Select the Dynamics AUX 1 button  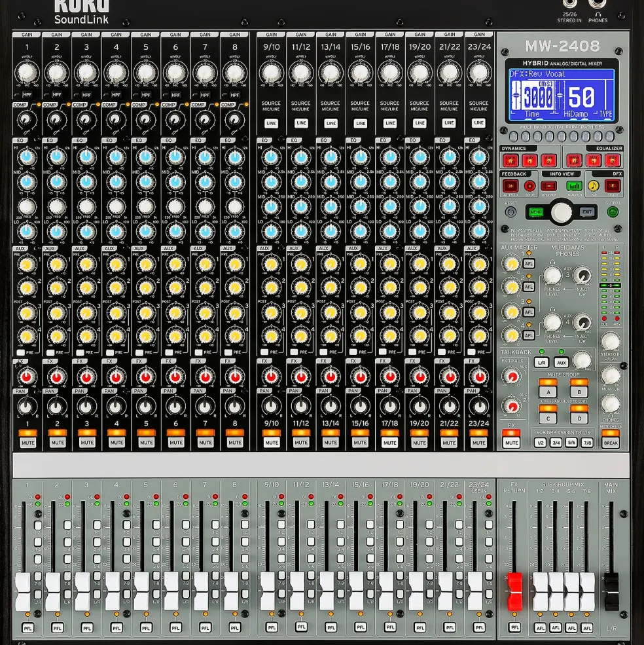point(529,160)
